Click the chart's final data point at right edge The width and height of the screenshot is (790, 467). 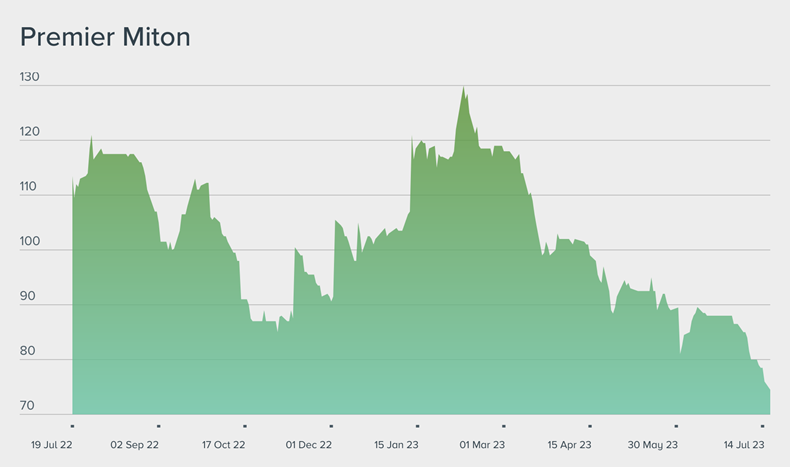pos(769,390)
